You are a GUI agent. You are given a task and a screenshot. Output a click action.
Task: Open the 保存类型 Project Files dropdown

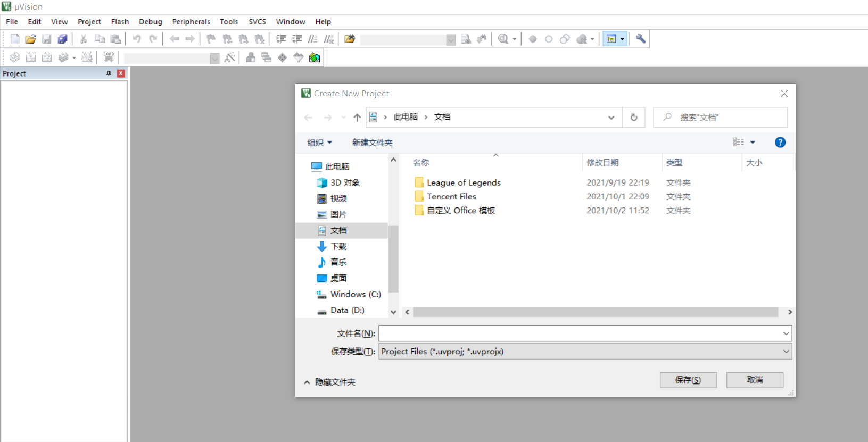tap(585, 352)
